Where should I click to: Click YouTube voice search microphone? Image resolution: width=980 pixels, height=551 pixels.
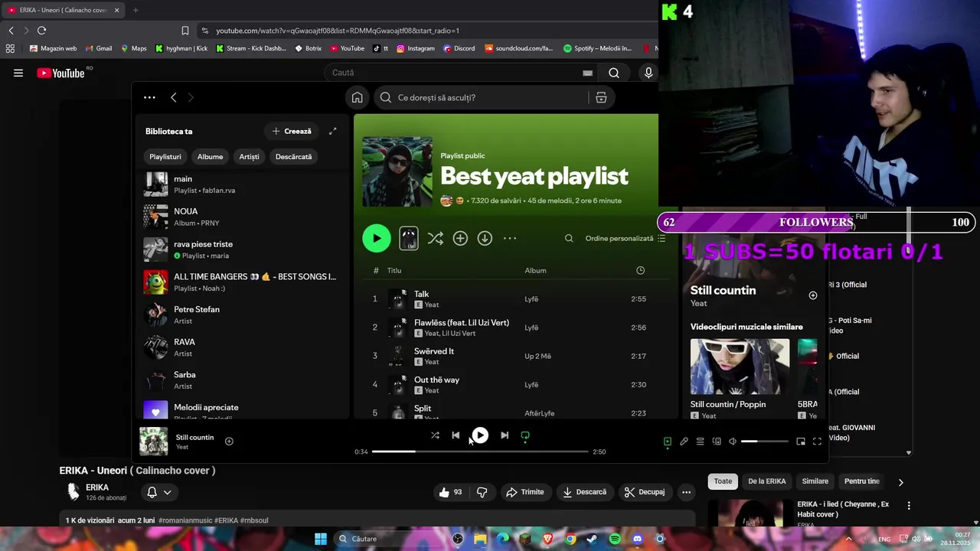648,73
